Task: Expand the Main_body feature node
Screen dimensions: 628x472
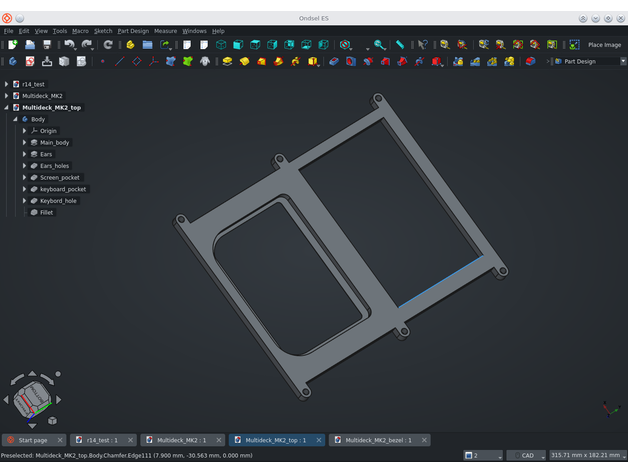Action: pos(24,142)
